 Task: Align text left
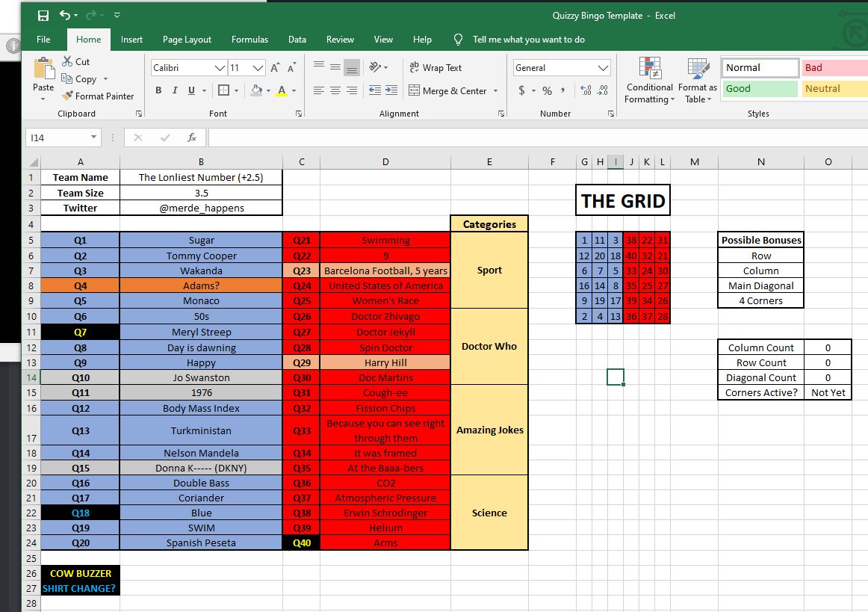pos(319,90)
